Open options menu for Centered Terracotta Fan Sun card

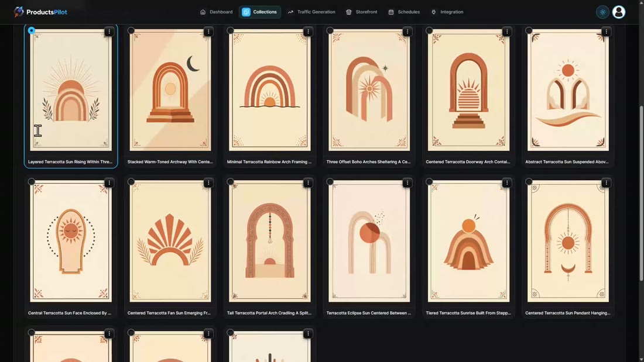[x=208, y=182]
